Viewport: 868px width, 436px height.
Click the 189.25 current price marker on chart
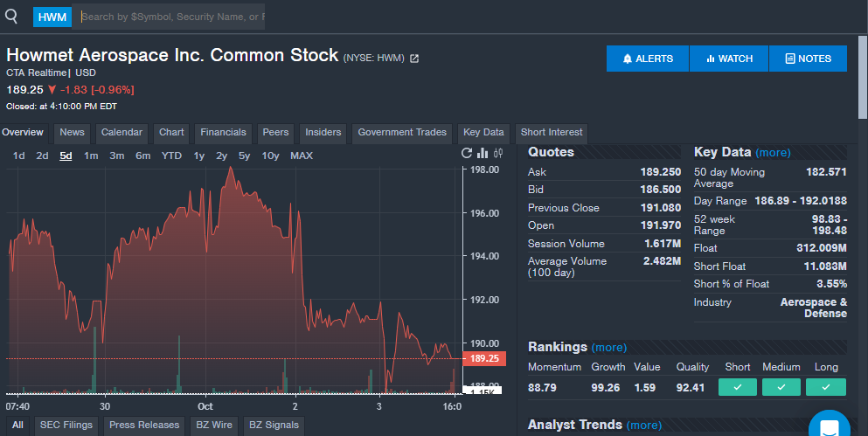pyautogui.click(x=485, y=358)
